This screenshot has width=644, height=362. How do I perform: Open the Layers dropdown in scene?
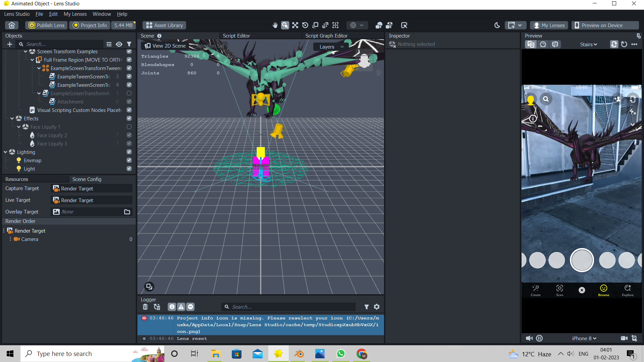coord(331,47)
